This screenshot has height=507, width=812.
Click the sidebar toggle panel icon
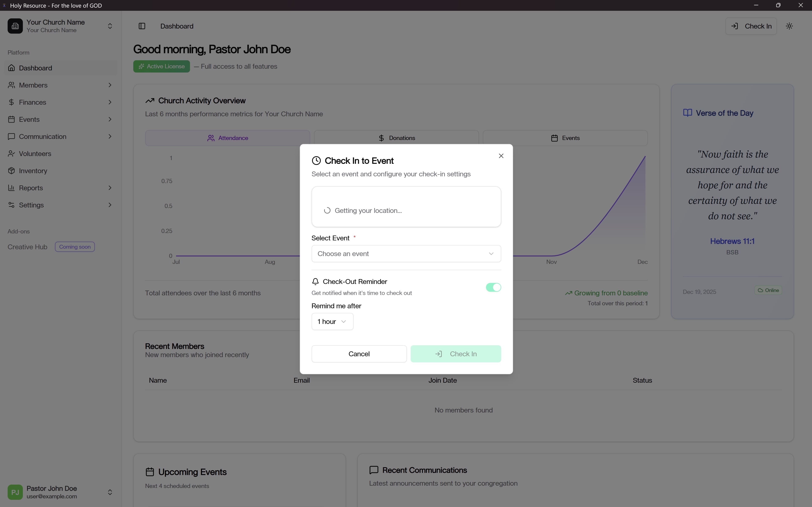(142, 26)
